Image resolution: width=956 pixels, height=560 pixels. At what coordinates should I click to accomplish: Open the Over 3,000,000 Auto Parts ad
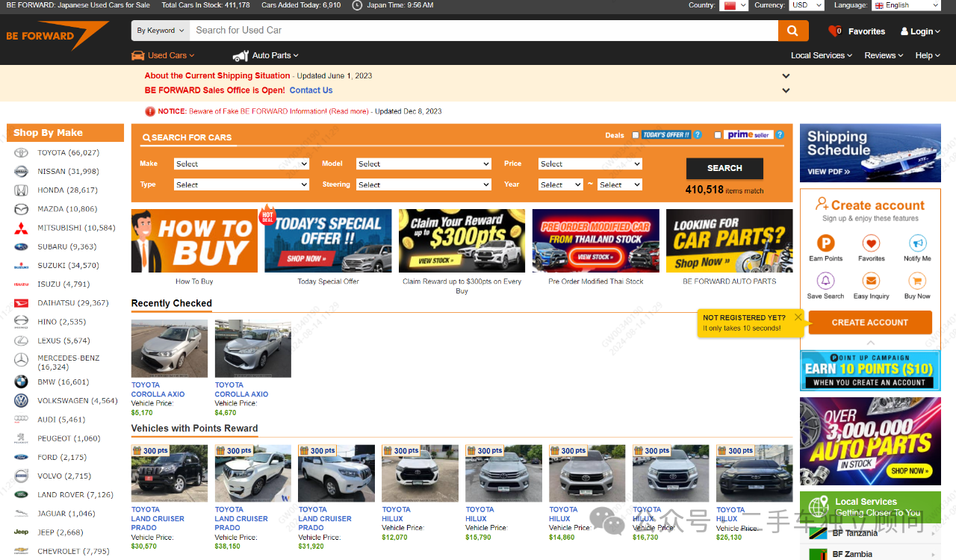click(870, 441)
